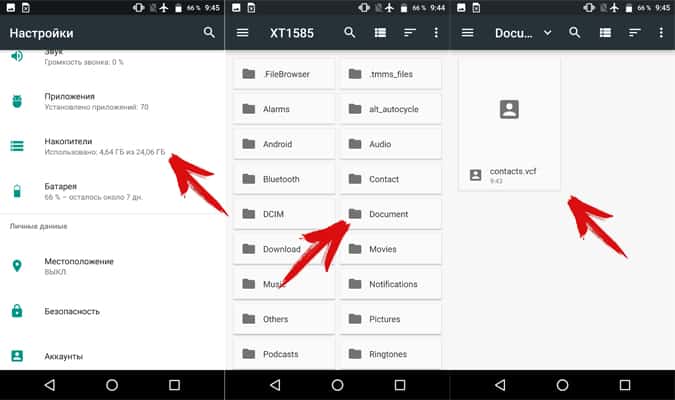Open sort options in Document screen toolbar

coord(635,33)
